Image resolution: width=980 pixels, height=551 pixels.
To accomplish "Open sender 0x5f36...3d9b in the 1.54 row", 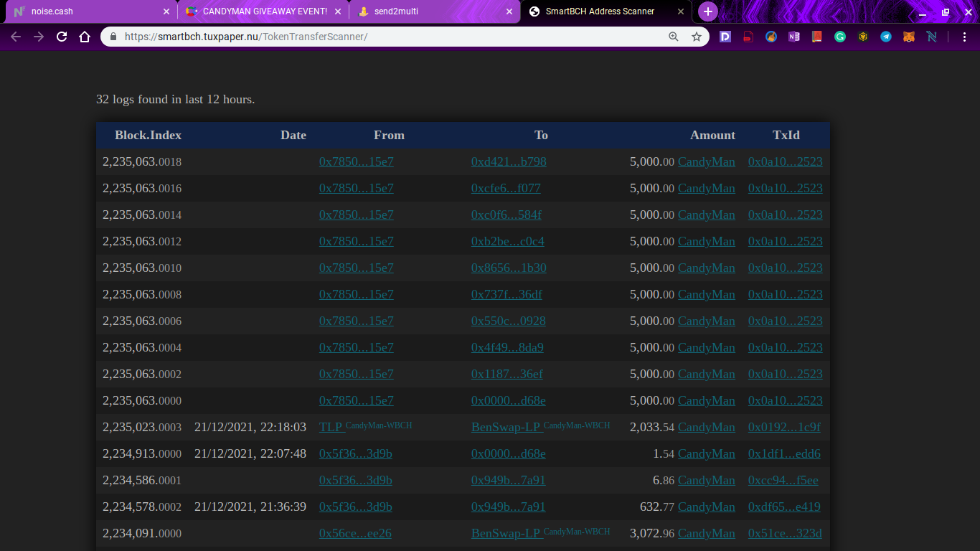I will coord(356,453).
